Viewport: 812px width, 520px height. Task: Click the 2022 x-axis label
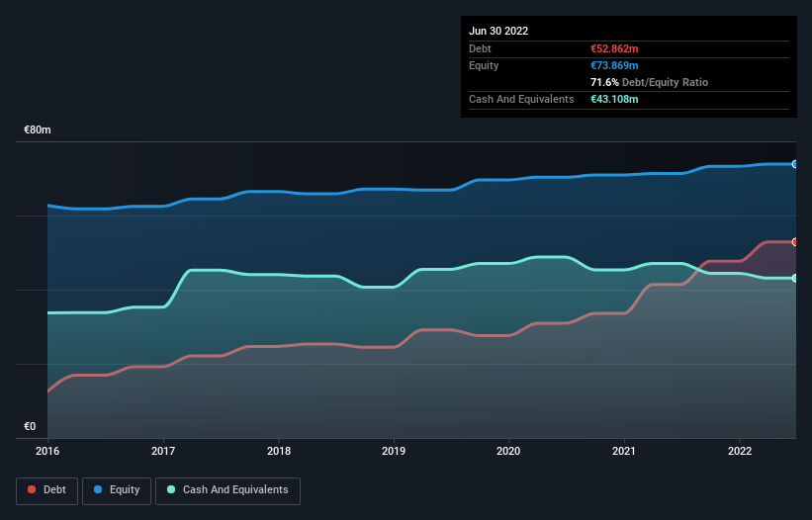click(x=740, y=451)
